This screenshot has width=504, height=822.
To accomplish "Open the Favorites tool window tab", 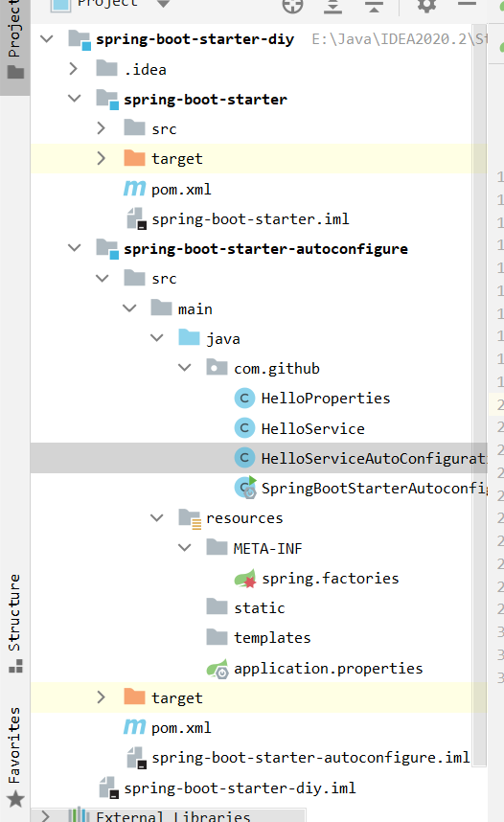I will tap(14, 755).
